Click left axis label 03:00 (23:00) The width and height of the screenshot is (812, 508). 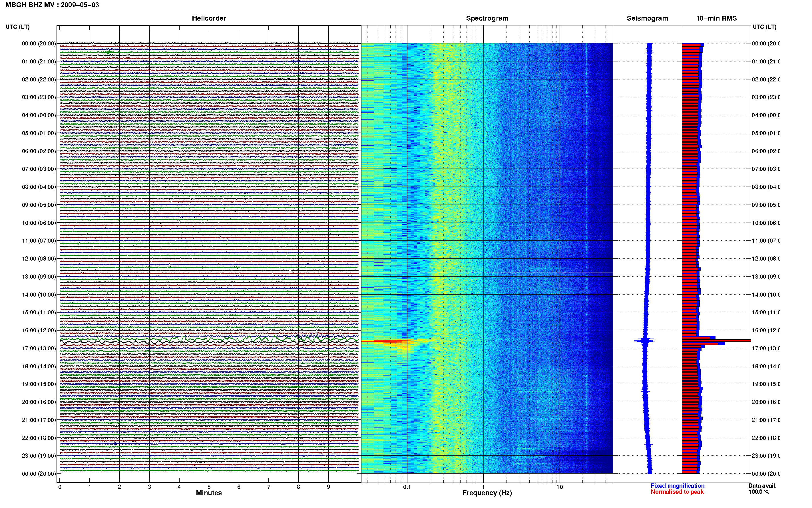click(x=39, y=97)
